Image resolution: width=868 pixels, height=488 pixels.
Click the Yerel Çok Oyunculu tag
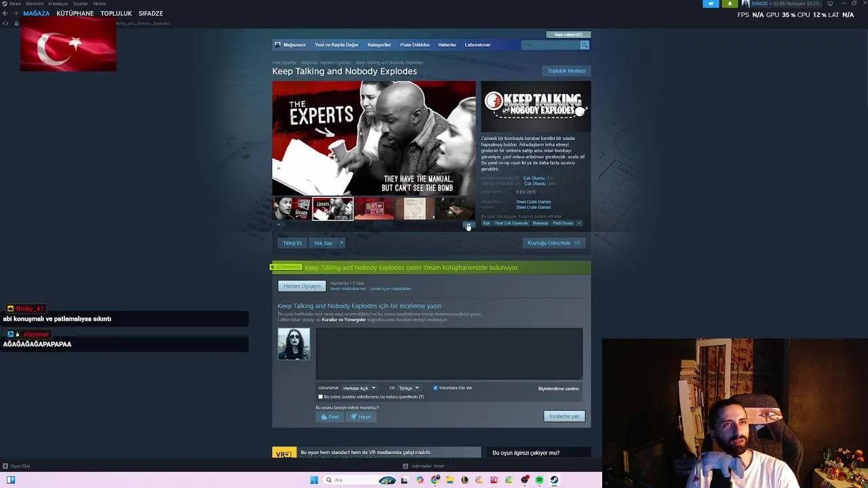[x=511, y=223]
